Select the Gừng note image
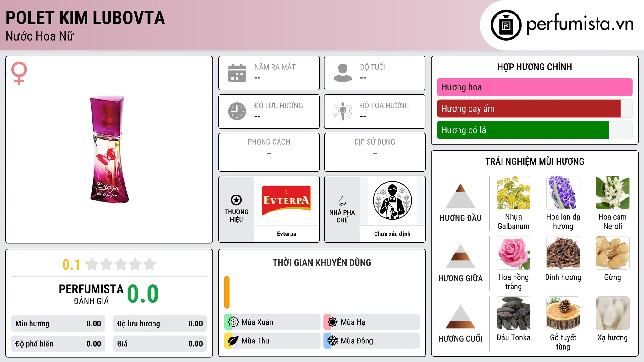The image size is (644, 362). tap(613, 253)
